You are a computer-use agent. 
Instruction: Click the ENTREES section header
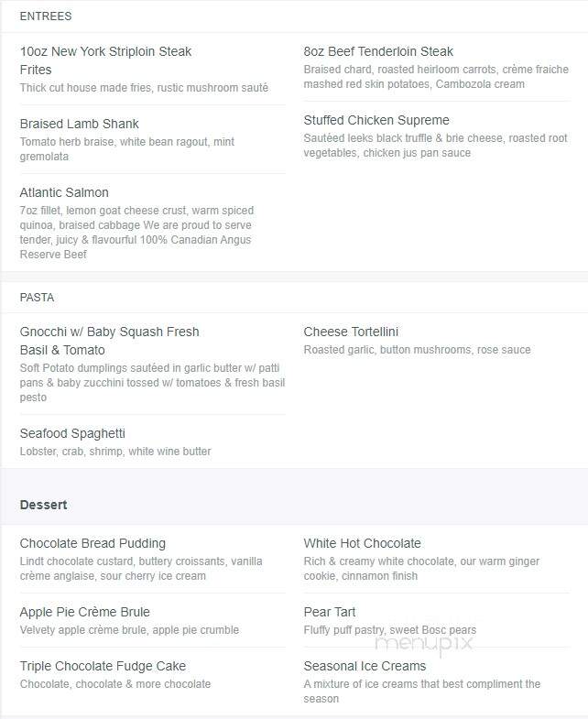(46, 16)
